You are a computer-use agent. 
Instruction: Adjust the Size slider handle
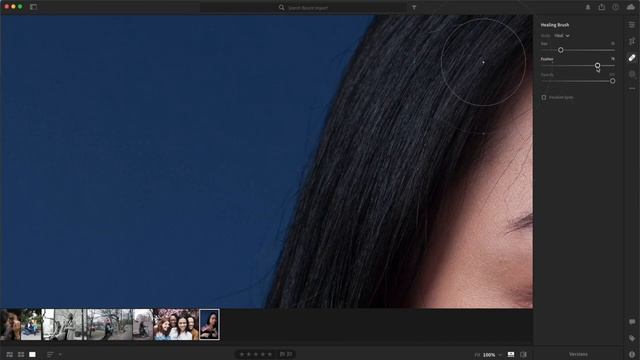point(560,50)
